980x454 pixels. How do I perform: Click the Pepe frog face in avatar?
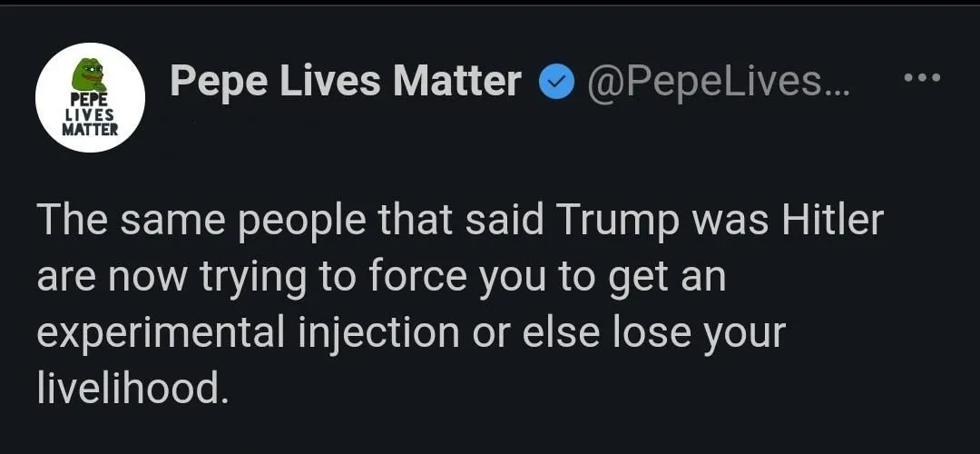tap(90, 74)
